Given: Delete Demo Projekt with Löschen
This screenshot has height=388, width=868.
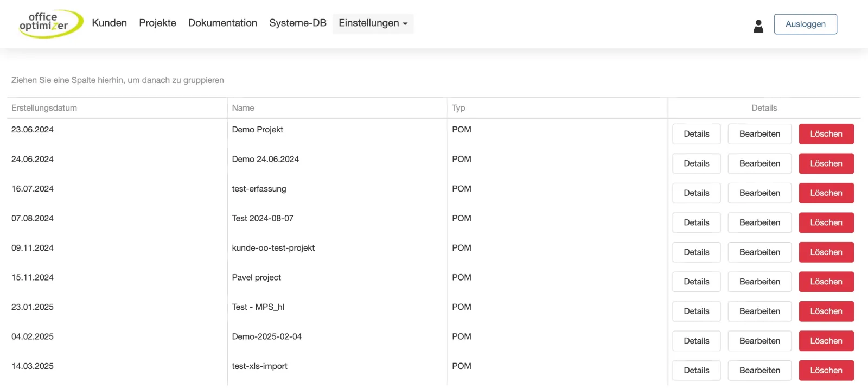Looking at the screenshot, I should [826, 134].
